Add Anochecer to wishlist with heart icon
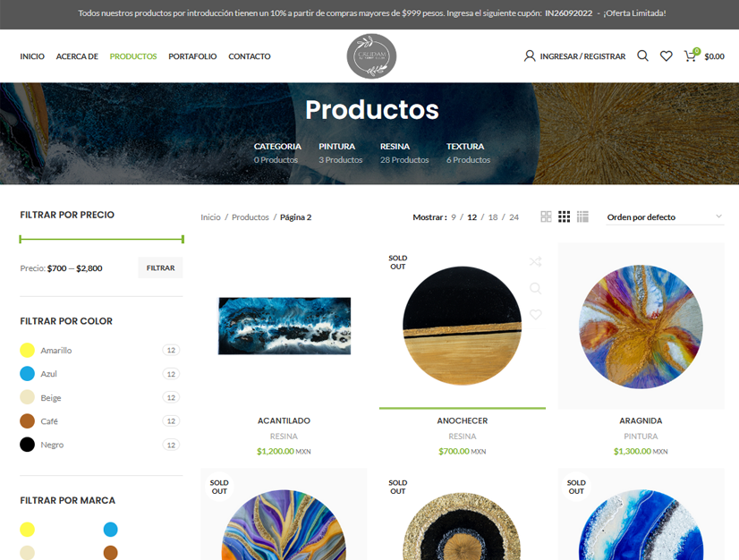Image resolution: width=739 pixels, height=560 pixels. click(535, 314)
